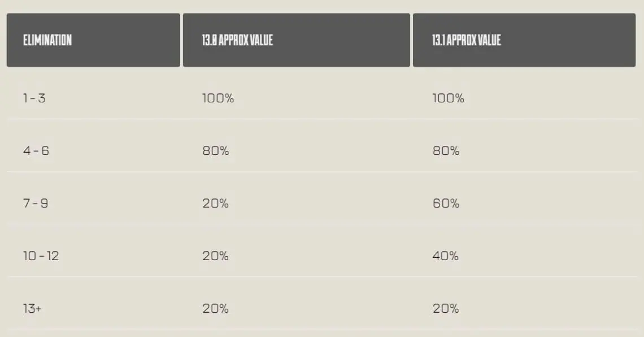This screenshot has width=644, height=337.
Task: Click the ELIMINATION column header
Action: (47, 40)
